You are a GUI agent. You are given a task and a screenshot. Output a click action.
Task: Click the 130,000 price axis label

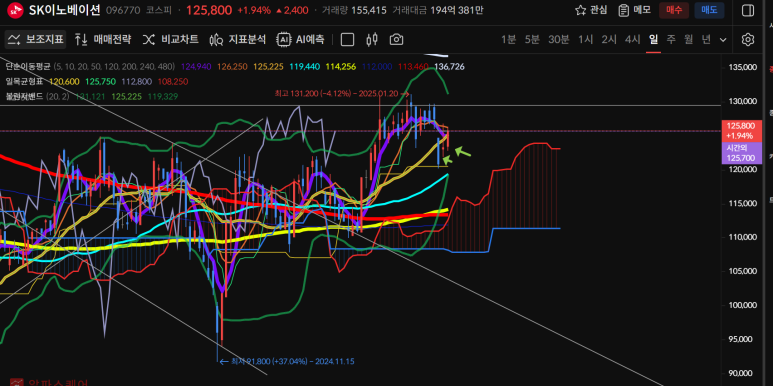click(742, 102)
